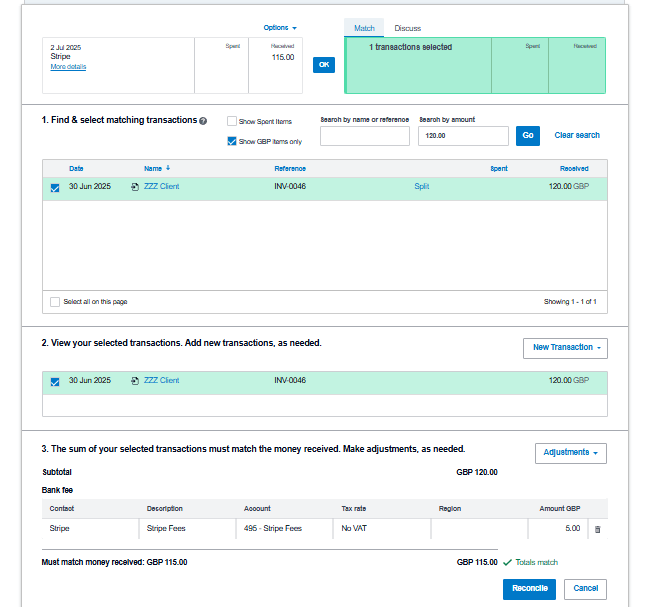Viewport: 649px width, 607px height.
Task: Expand the New Transaction dropdown
Action: coord(565,348)
